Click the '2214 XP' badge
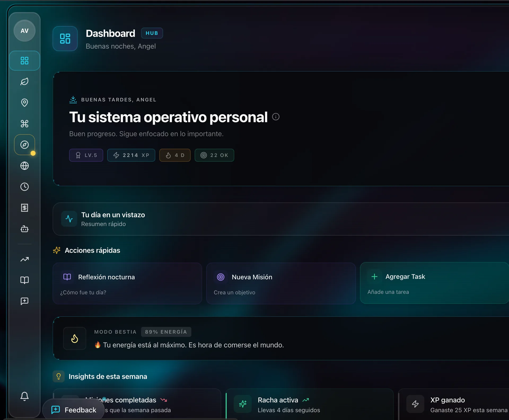Viewport: 509px width, 420px height. (x=131, y=155)
